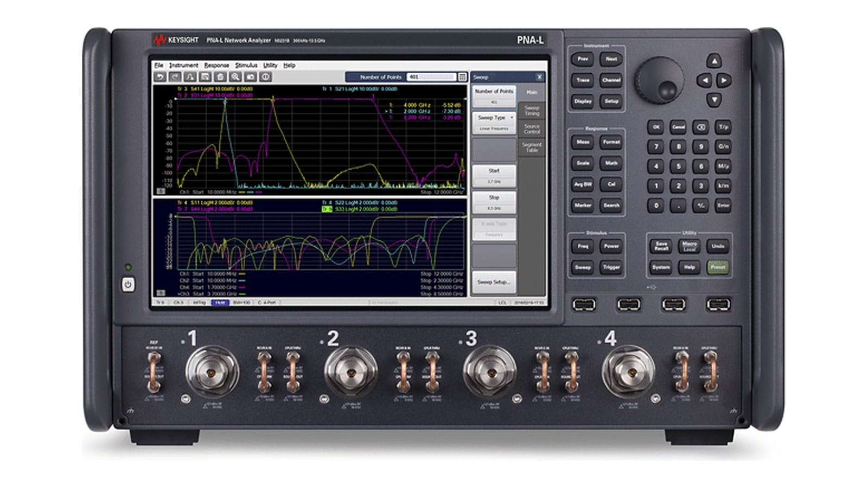Screen dimensions: 868x488
Task: Tap the green Preset hardware key
Action: tap(718, 267)
